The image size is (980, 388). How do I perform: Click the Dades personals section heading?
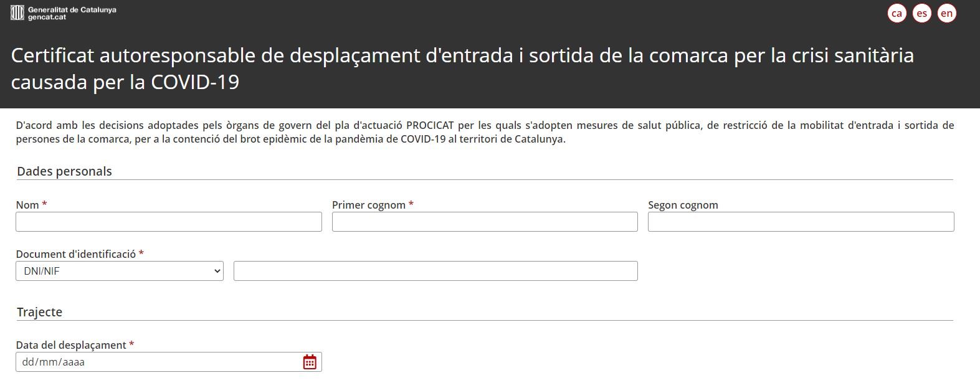[64, 171]
